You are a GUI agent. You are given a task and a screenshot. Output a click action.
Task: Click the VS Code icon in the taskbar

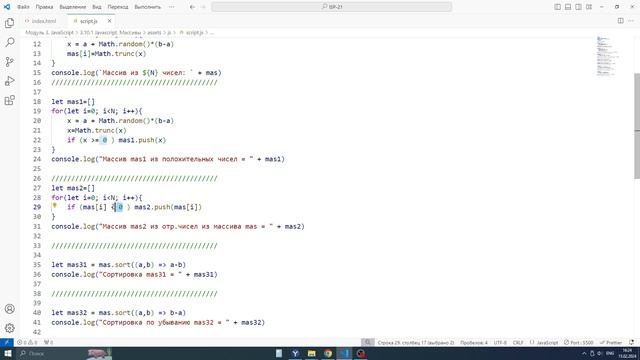pyautogui.click(x=344, y=353)
